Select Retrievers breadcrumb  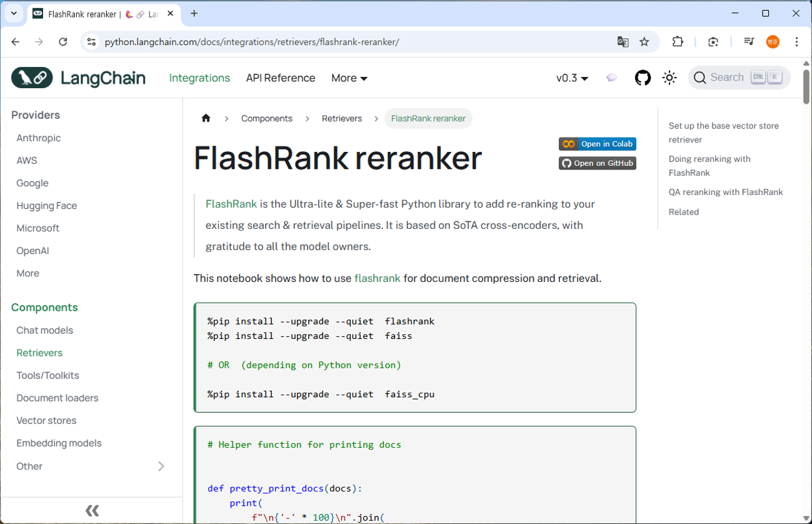(342, 118)
